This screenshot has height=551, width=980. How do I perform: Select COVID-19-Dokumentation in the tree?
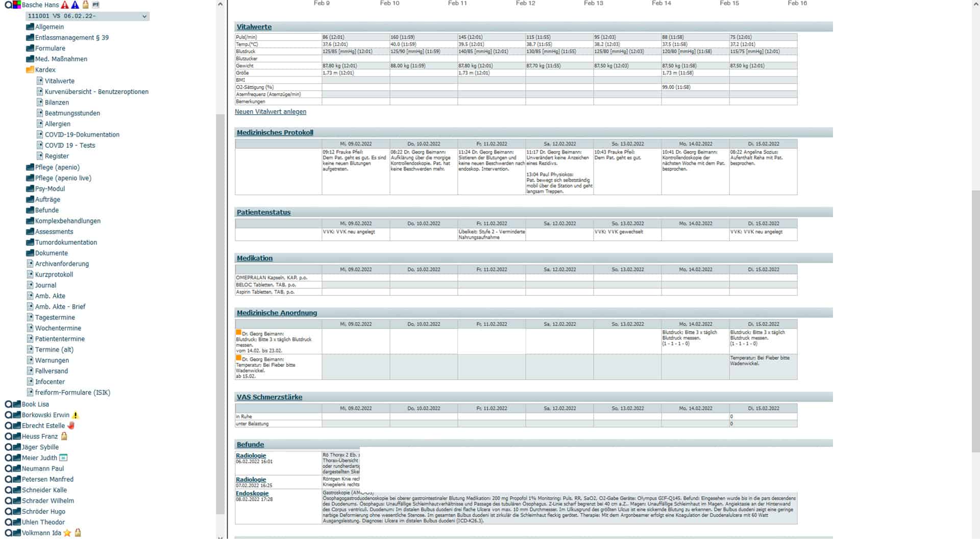(x=82, y=135)
